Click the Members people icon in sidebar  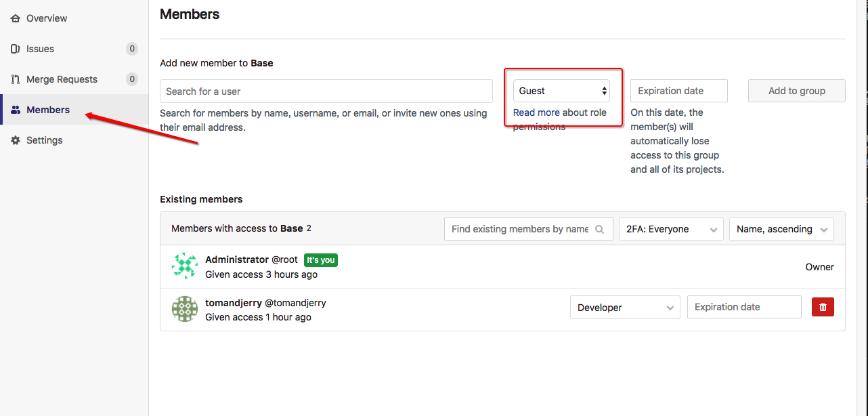tap(16, 110)
